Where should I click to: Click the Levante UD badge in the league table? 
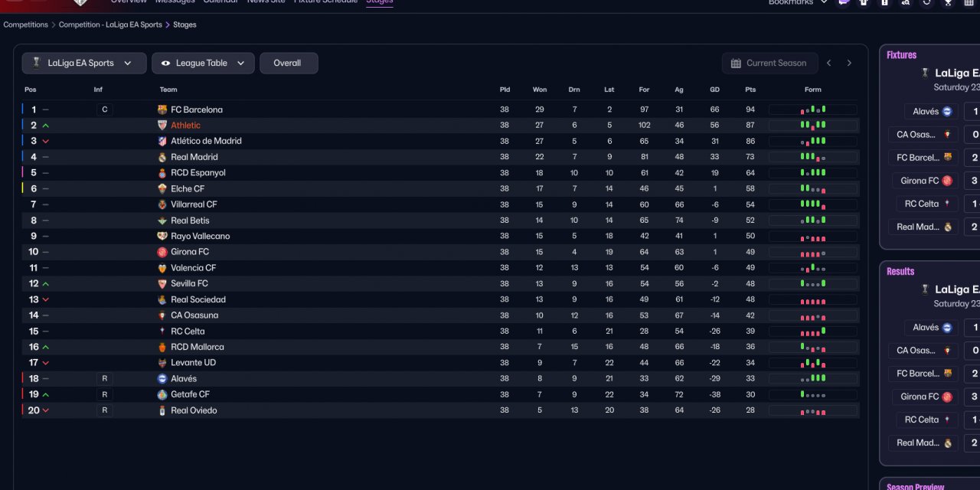[162, 363]
